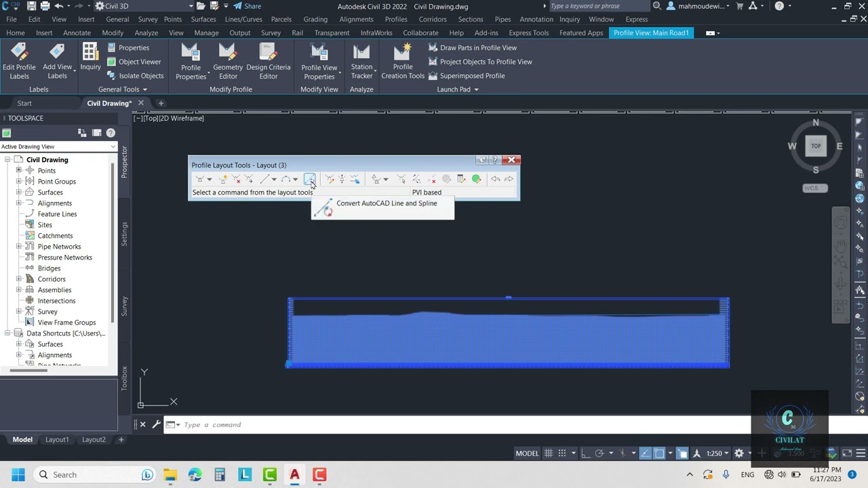This screenshot has width=868, height=488.
Task: Click the Customization menu in status bar
Action: tap(860, 453)
